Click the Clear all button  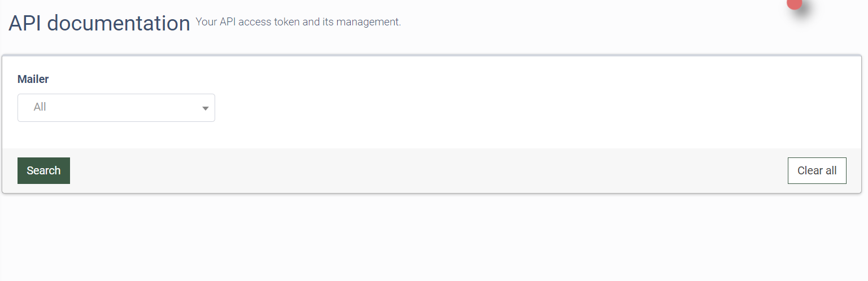[817, 170]
